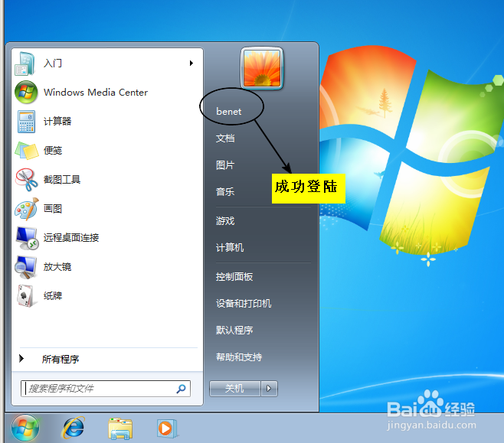Select the Windows Media Center text label
The image size is (504, 443).
coord(96,93)
